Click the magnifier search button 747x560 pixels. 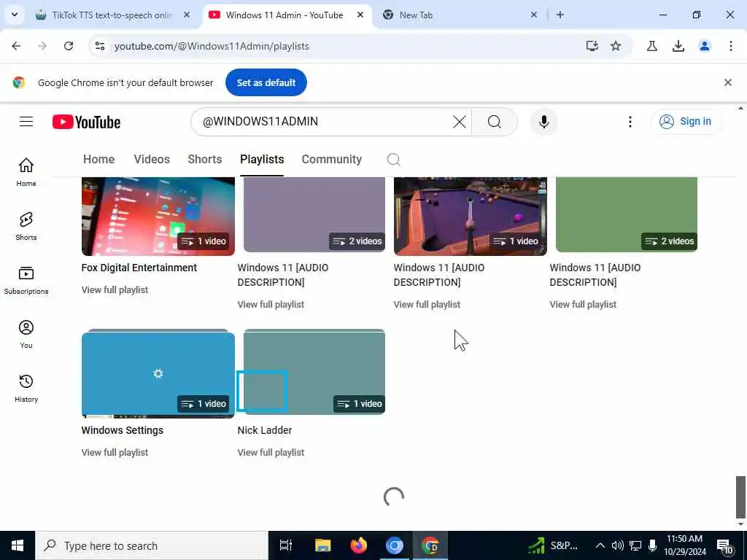495,122
